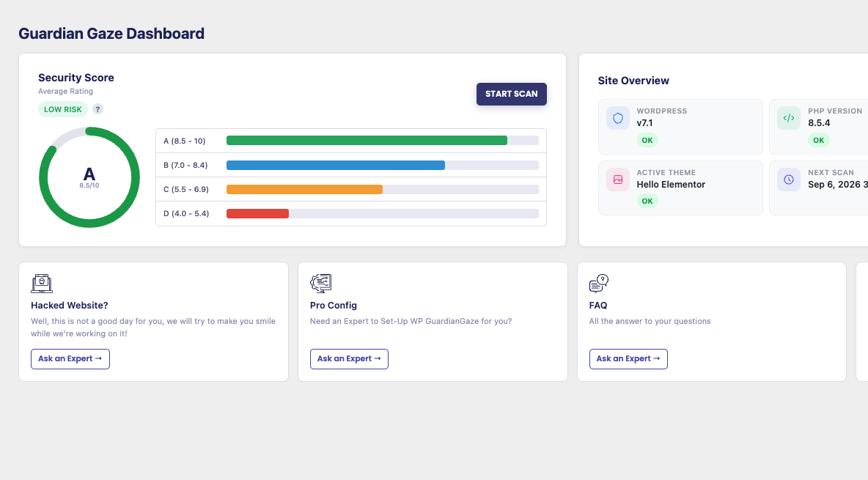Click the blue B rating progress bar
The height and width of the screenshot is (480, 868).
coord(336,165)
